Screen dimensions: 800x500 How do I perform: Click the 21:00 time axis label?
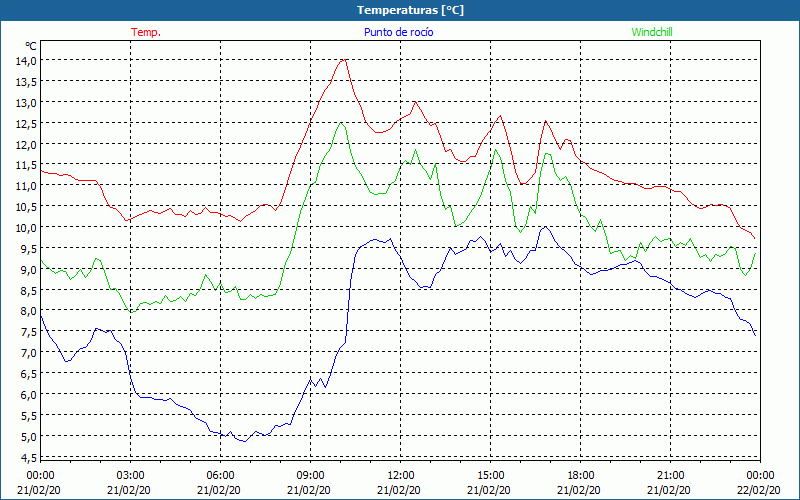click(670, 476)
